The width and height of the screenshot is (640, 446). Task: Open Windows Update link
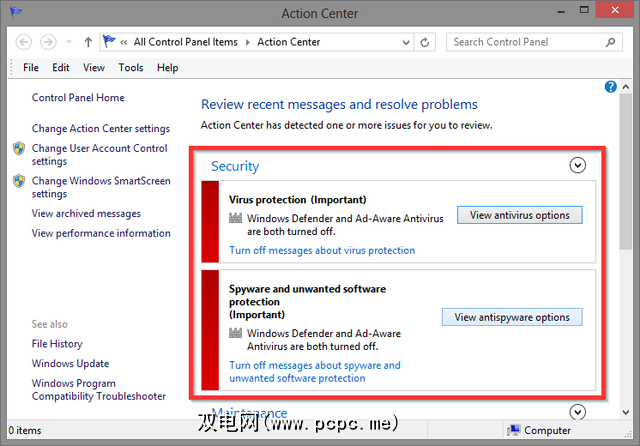[71, 363]
